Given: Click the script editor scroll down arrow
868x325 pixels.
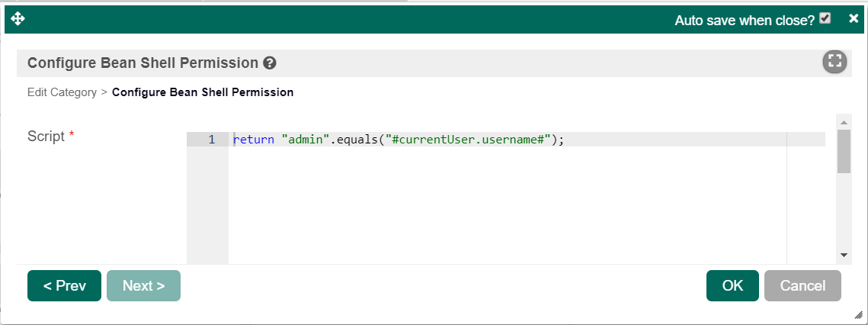Looking at the screenshot, I should [844, 255].
